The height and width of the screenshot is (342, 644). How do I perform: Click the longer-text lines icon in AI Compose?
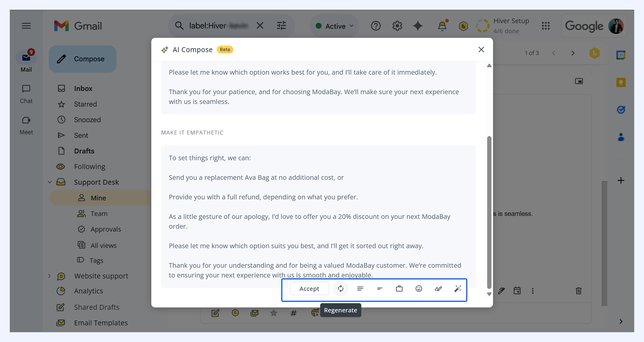(x=360, y=289)
